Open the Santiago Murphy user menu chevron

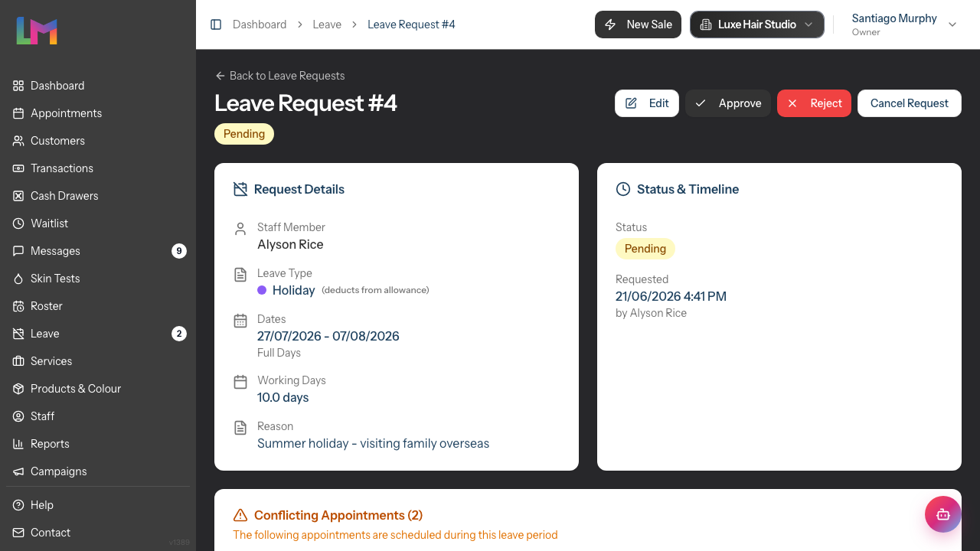(x=952, y=24)
